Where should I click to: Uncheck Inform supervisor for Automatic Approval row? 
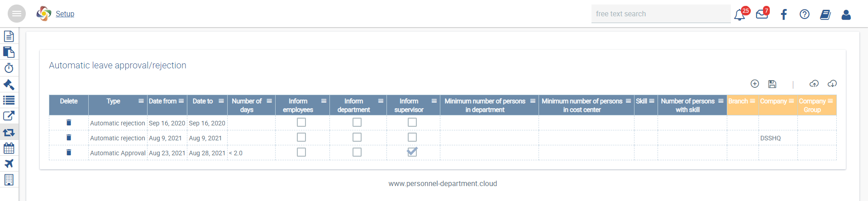412,152
